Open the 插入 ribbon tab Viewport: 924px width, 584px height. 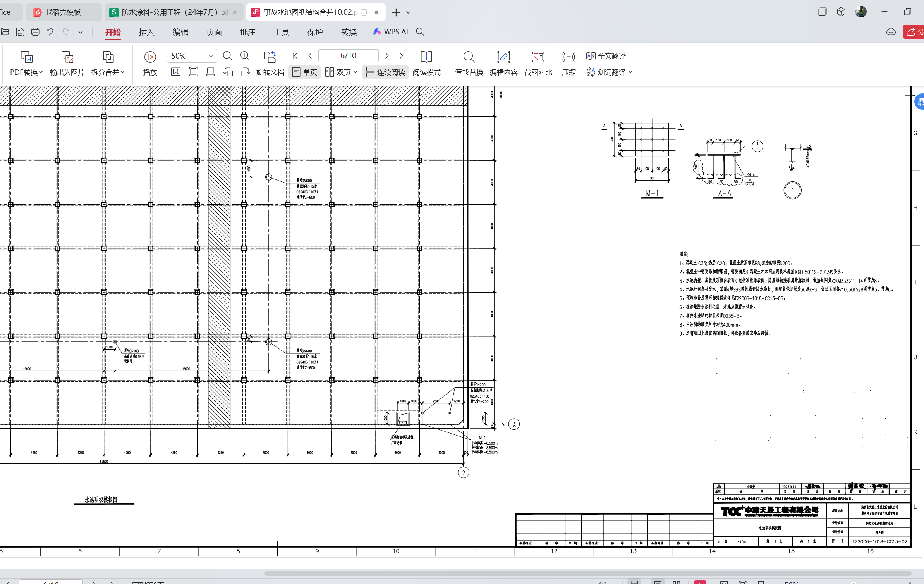(x=146, y=32)
